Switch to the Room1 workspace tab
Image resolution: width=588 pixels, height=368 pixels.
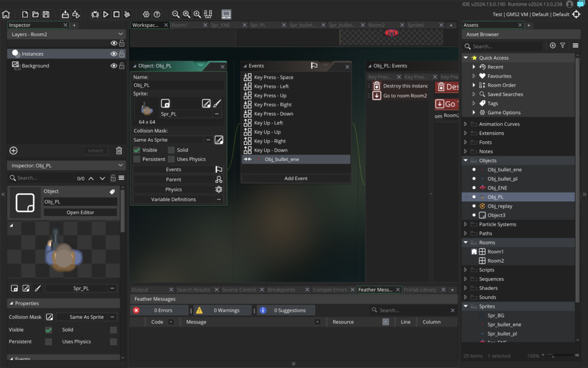[x=180, y=25]
